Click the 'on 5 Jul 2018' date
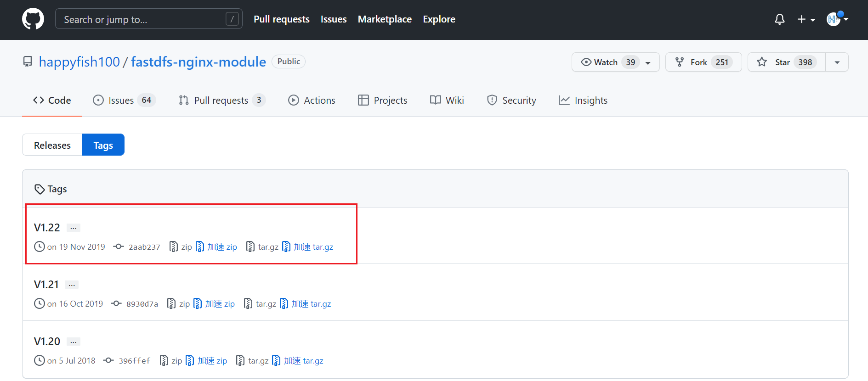This screenshot has height=381, width=868. point(71,361)
